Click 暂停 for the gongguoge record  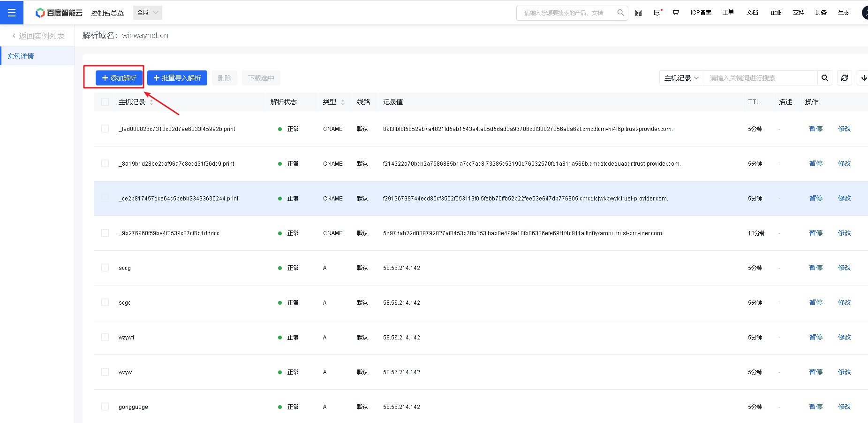point(816,407)
